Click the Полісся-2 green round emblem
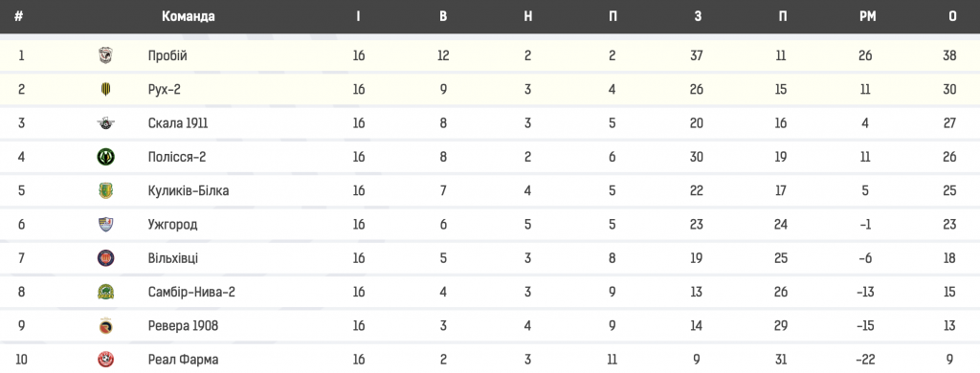The height and width of the screenshot is (373, 980). click(x=105, y=157)
